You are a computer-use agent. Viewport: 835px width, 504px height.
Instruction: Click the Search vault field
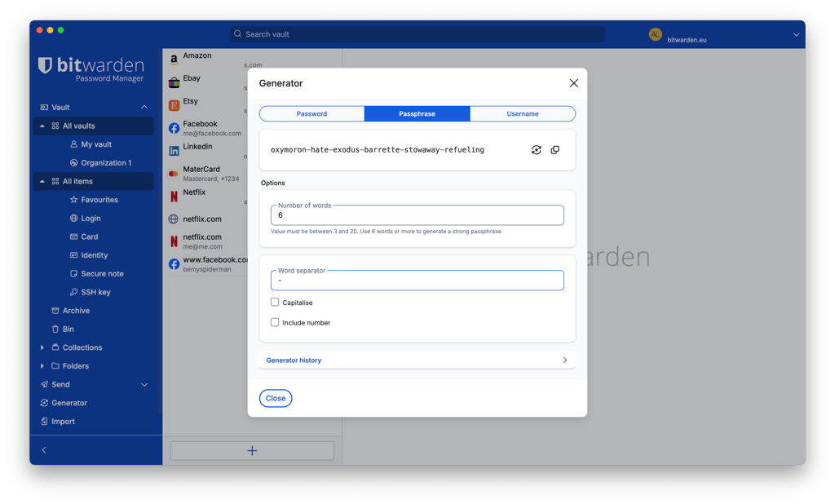(417, 34)
